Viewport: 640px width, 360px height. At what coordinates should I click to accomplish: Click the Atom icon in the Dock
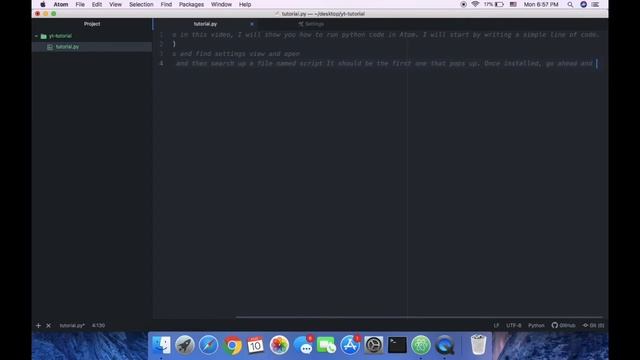point(421,345)
